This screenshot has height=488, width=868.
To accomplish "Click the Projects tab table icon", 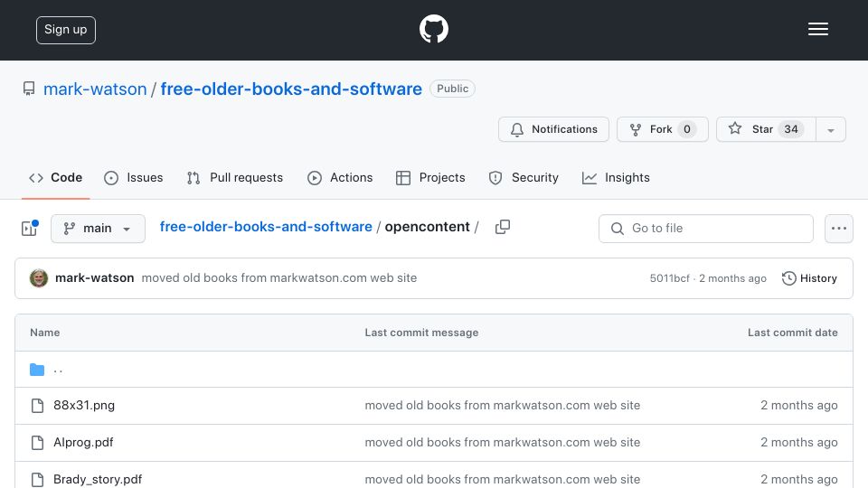I will click(403, 178).
